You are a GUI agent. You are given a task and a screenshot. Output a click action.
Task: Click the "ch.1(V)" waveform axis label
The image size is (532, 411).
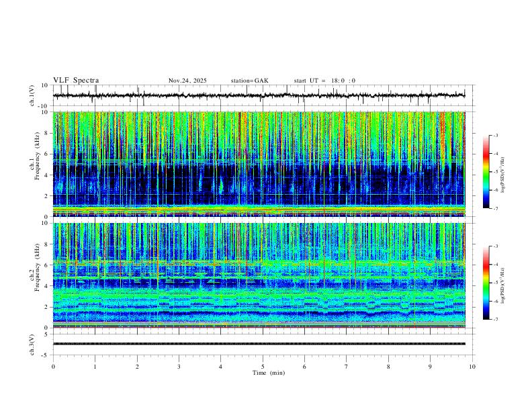(32, 95)
